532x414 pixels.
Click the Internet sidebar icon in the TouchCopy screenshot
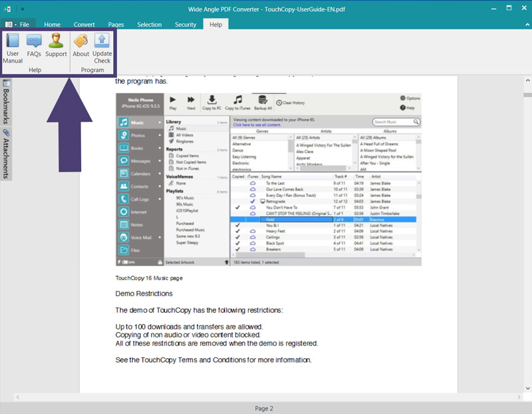point(124,212)
